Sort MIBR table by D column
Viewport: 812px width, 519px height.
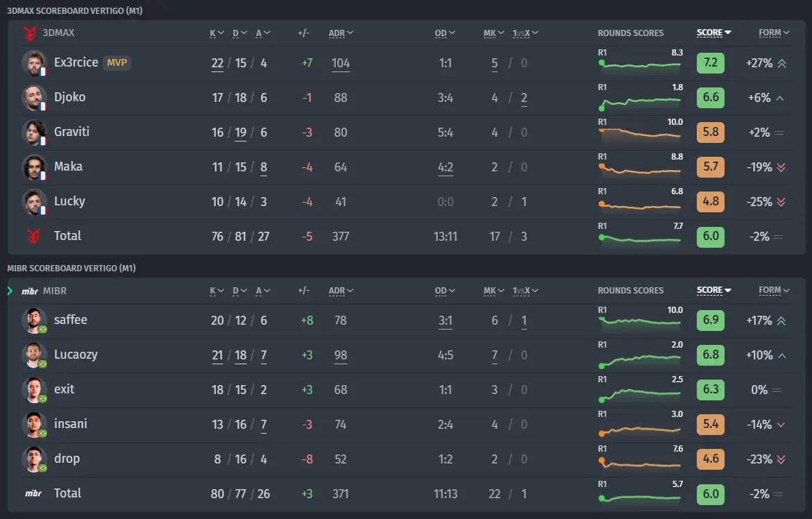click(239, 291)
